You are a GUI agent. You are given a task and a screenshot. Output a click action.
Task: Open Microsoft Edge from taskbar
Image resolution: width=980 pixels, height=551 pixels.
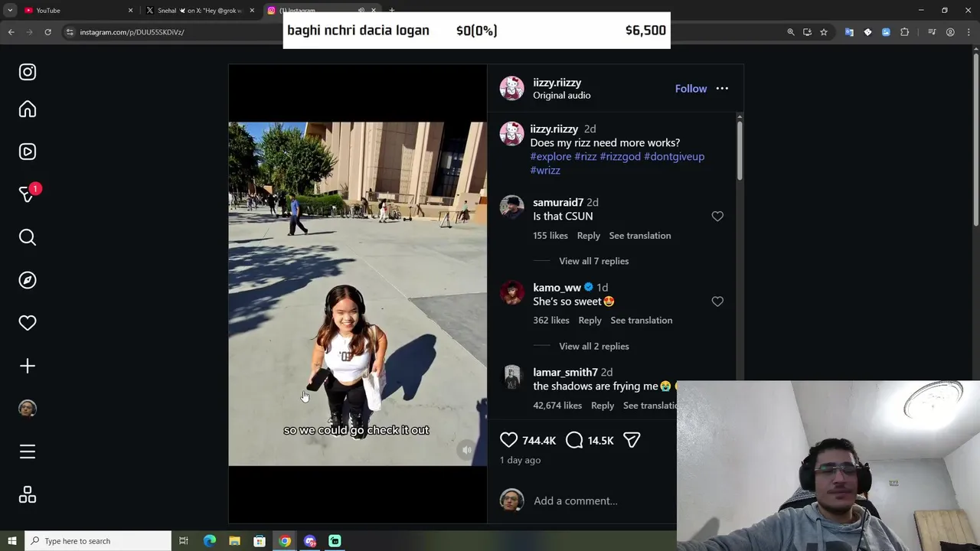209,541
